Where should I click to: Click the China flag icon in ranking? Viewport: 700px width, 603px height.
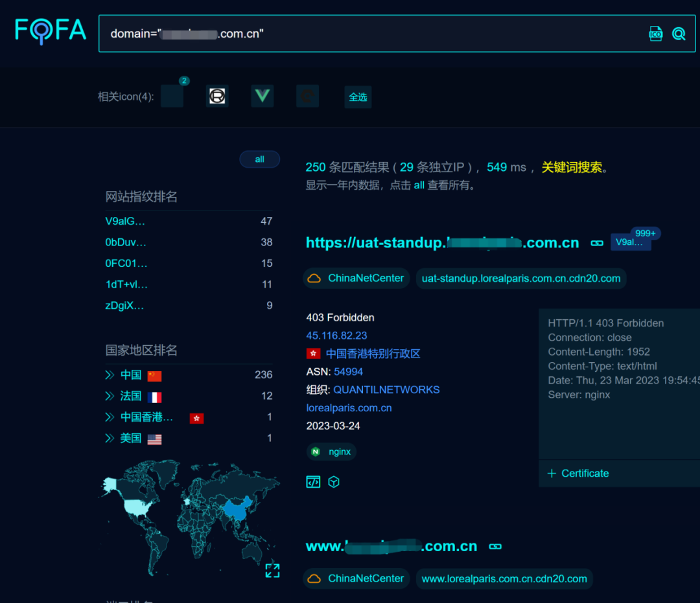coord(154,376)
